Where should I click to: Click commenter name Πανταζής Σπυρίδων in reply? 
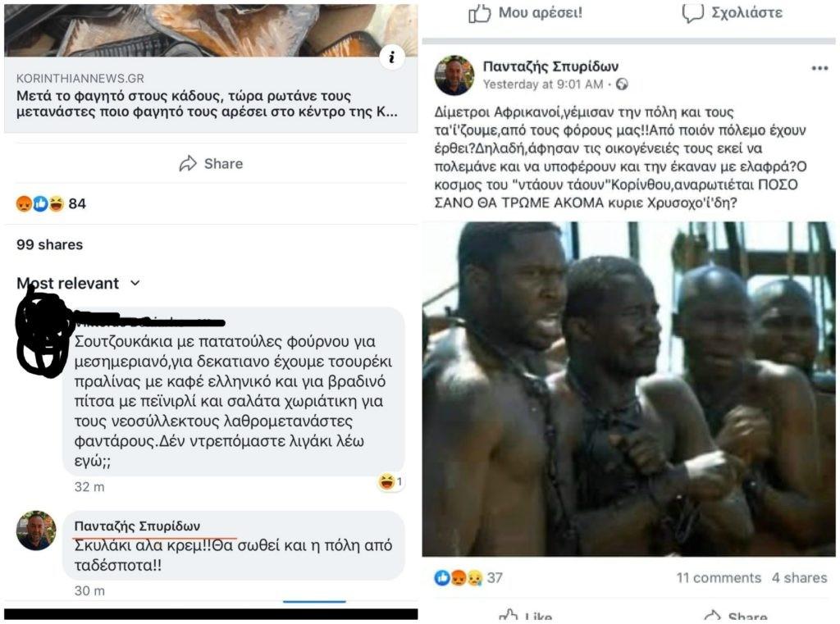(137, 526)
